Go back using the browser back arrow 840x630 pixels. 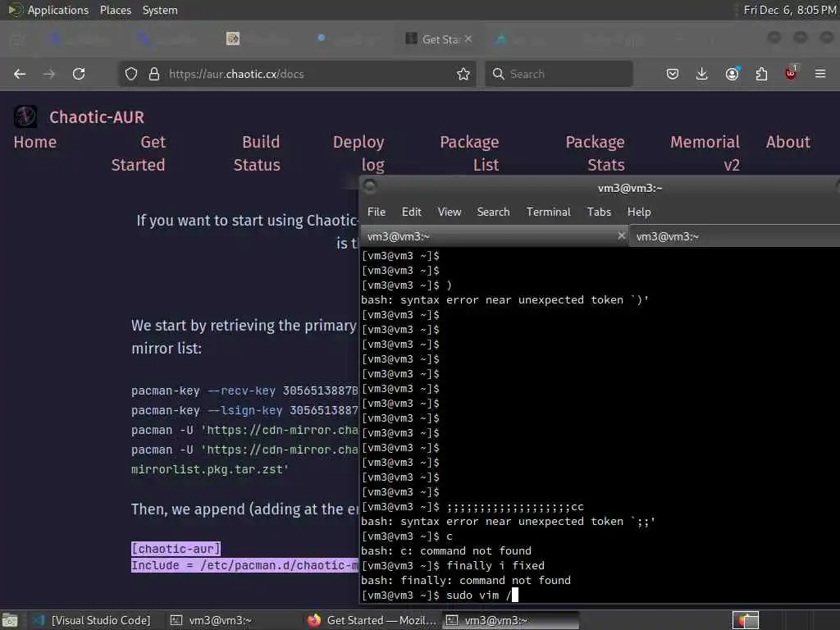(x=20, y=74)
